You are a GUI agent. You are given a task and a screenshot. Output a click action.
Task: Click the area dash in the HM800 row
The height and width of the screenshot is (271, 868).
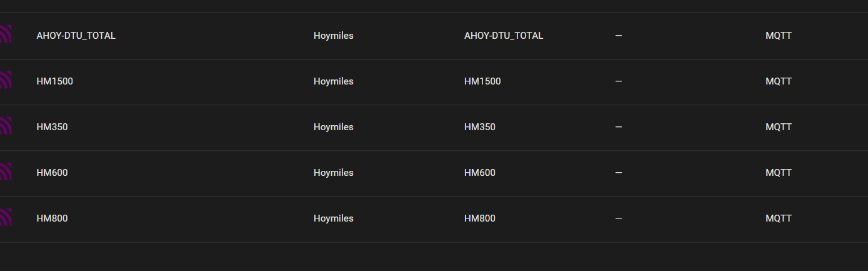point(619,218)
